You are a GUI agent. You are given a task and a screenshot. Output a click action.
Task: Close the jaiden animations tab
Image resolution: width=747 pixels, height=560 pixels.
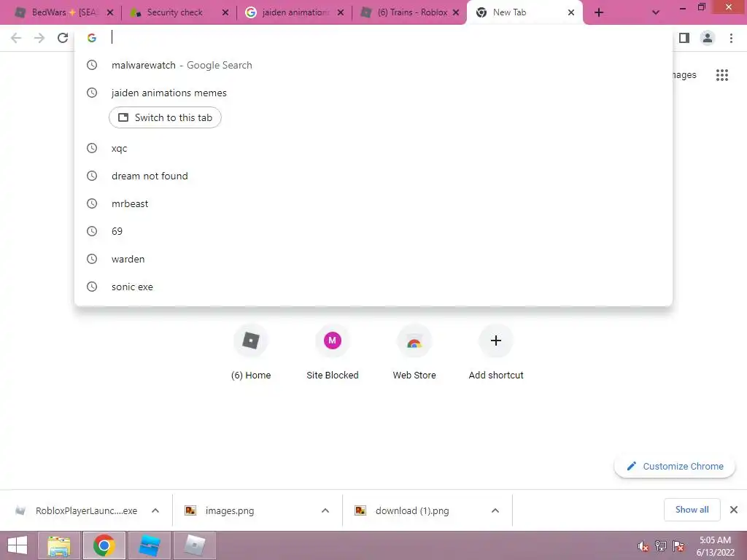tap(341, 12)
